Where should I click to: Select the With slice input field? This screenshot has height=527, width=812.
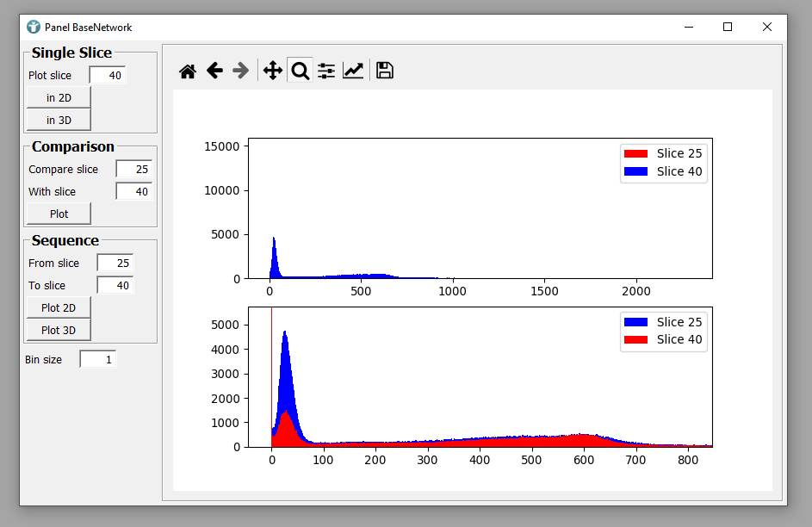(x=134, y=192)
